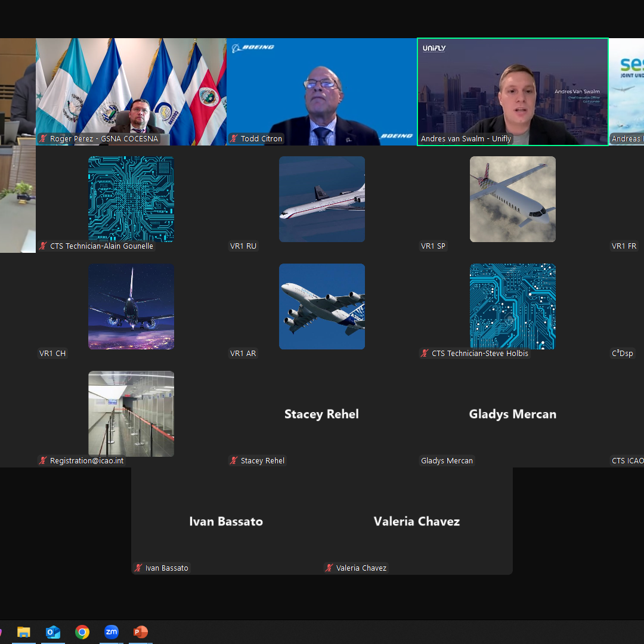
Task: Click Stacey Rehel's muted microphone icon
Action: tap(234, 461)
